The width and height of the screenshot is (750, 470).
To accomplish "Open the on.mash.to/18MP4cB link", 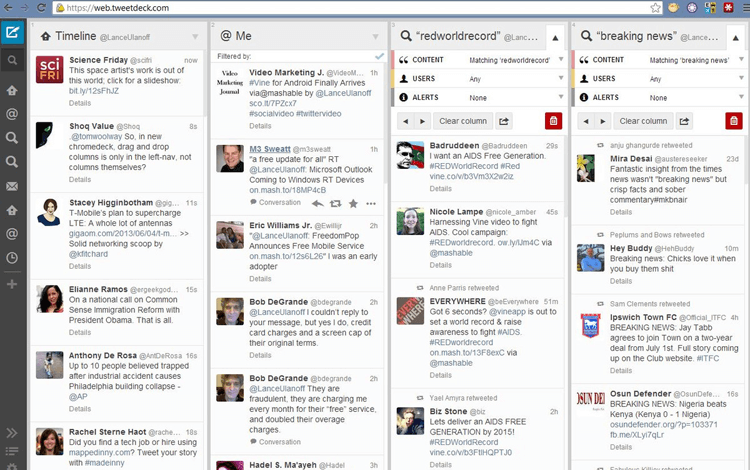I will [287, 190].
